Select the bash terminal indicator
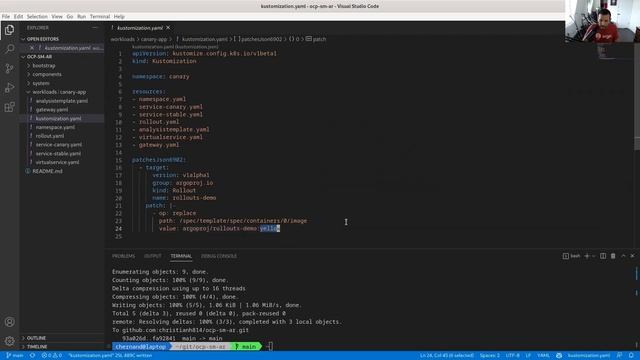640x360 pixels. tap(571, 256)
